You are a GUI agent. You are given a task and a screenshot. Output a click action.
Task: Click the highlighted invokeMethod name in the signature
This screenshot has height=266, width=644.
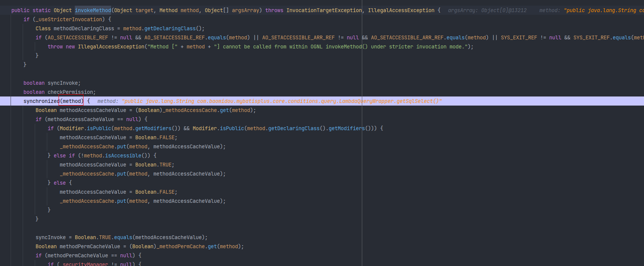93,10
